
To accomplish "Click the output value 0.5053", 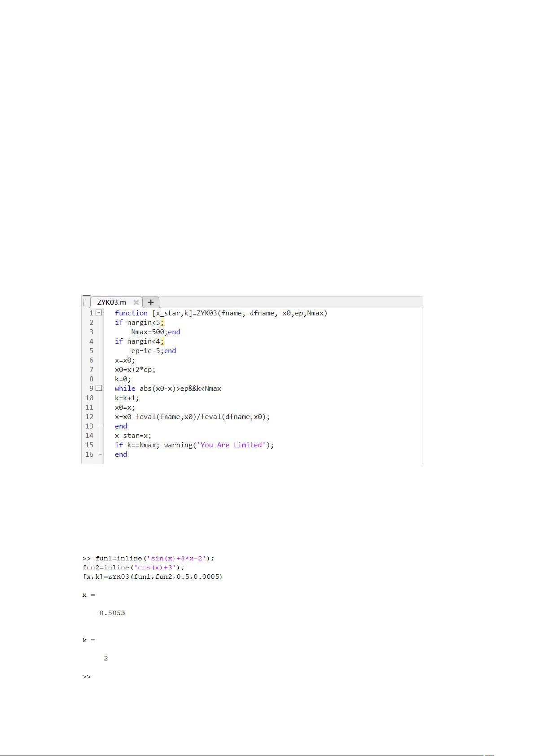I will [112, 613].
